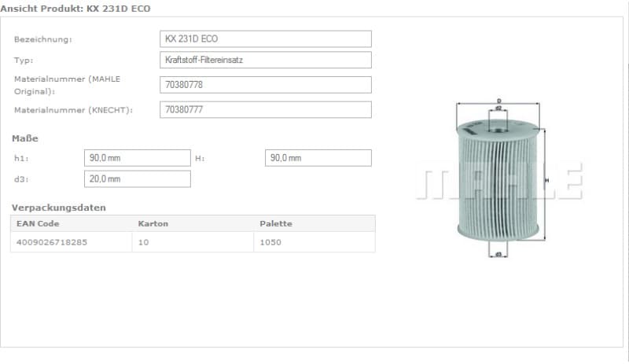Click the Materialnummer (MAHLE Original) label
The image size is (629, 364).
click(67, 85)
